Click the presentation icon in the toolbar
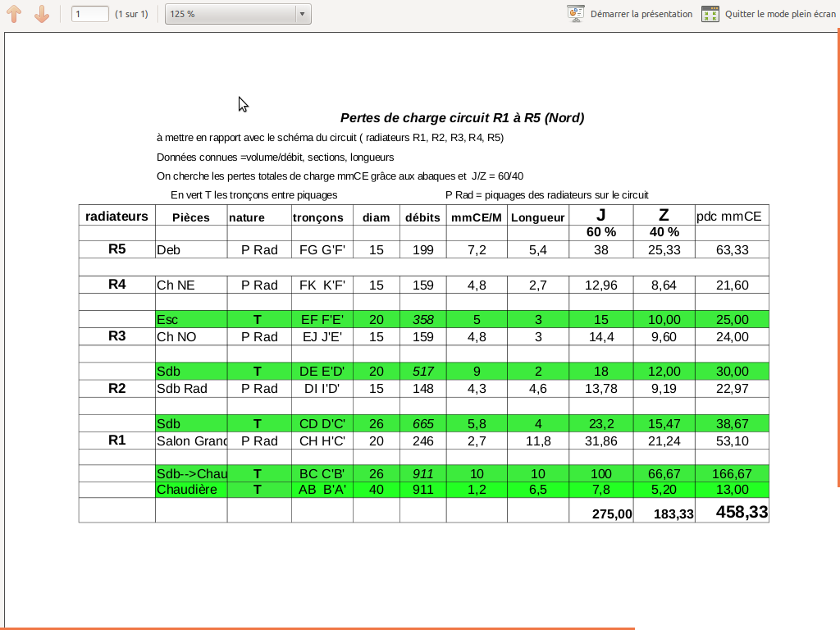The image size is (840, 630). point(575,14)
